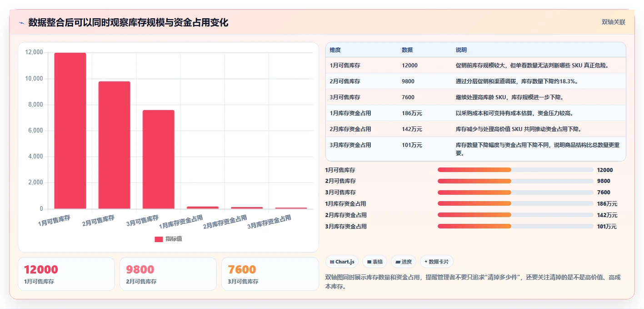This screenshot has width=644, height=309.
Task: Click the 12,000 y-axis label
Action: click(x=35, y=52)
